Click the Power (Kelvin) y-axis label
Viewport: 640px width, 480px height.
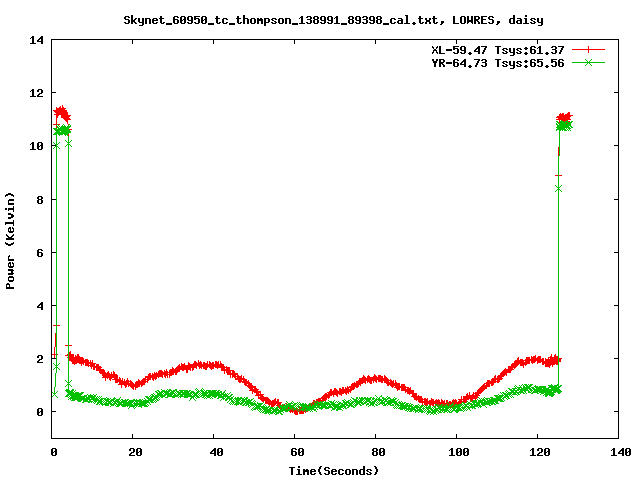10,240
